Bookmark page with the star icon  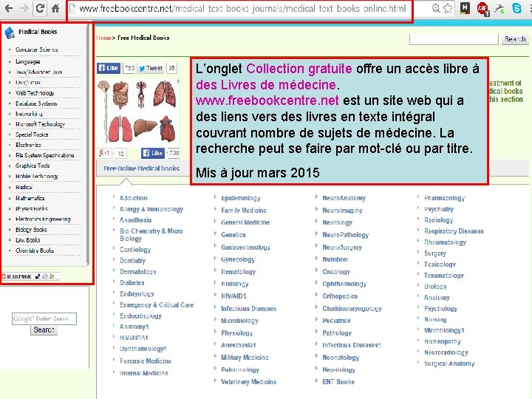(448, 8)
